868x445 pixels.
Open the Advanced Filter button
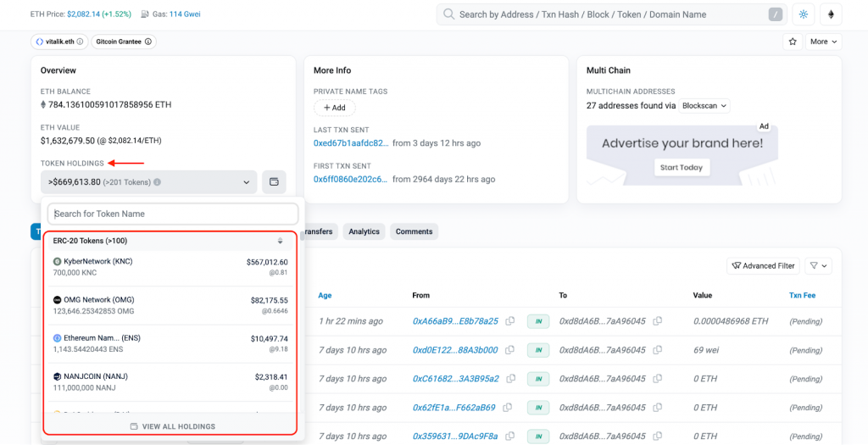764,265
